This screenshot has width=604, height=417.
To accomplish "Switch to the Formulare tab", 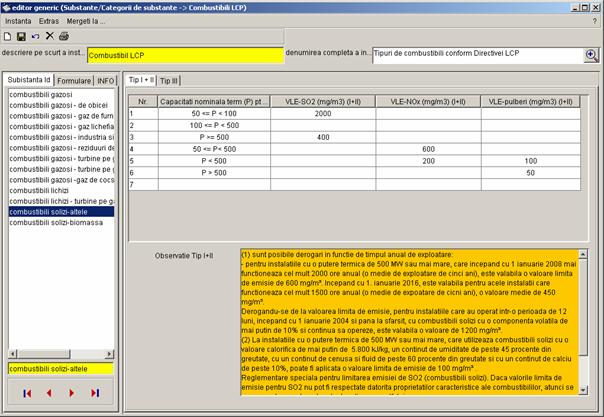I will [74, 79].
